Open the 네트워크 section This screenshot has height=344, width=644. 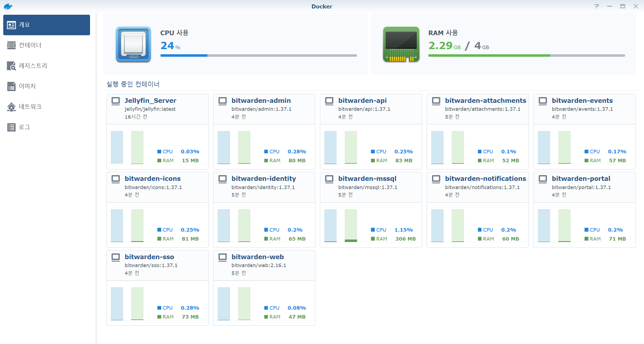coord(47,107)
